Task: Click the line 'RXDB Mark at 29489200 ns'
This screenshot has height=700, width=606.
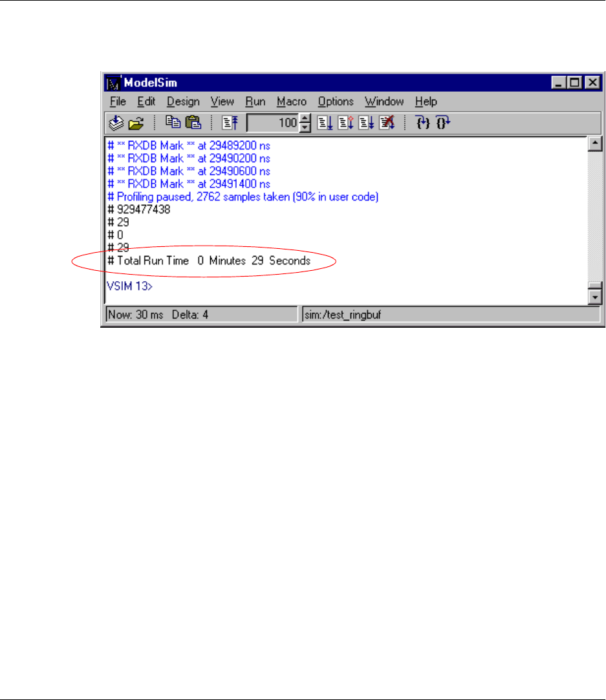Action: coord(189,145)
